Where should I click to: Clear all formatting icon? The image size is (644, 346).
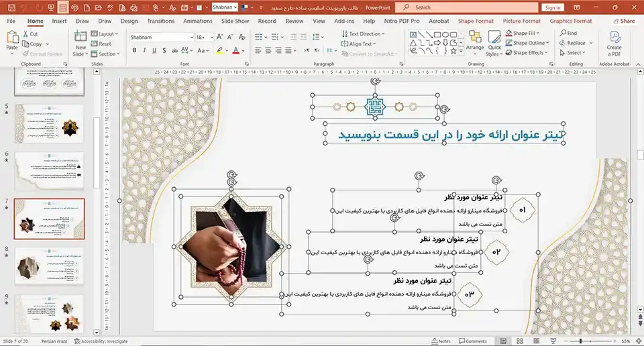pyautogui.click(x=242, y=37)
